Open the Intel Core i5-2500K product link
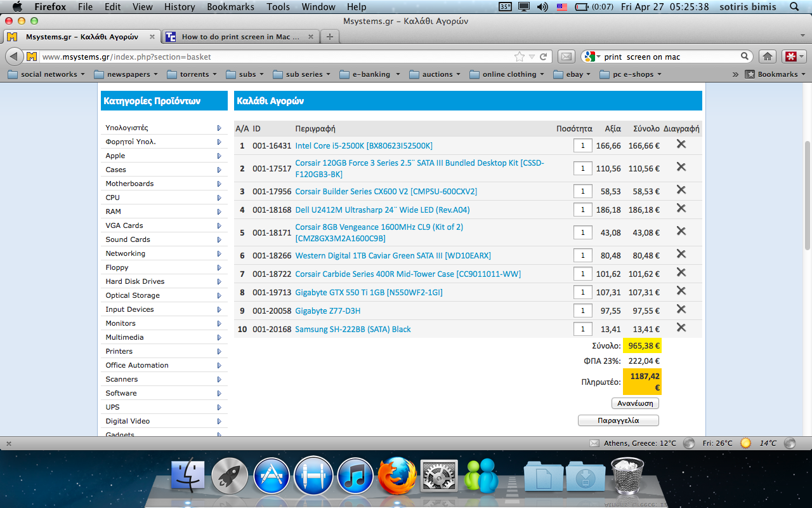Viewport: 812px width, 508px height. coord(363,145)
